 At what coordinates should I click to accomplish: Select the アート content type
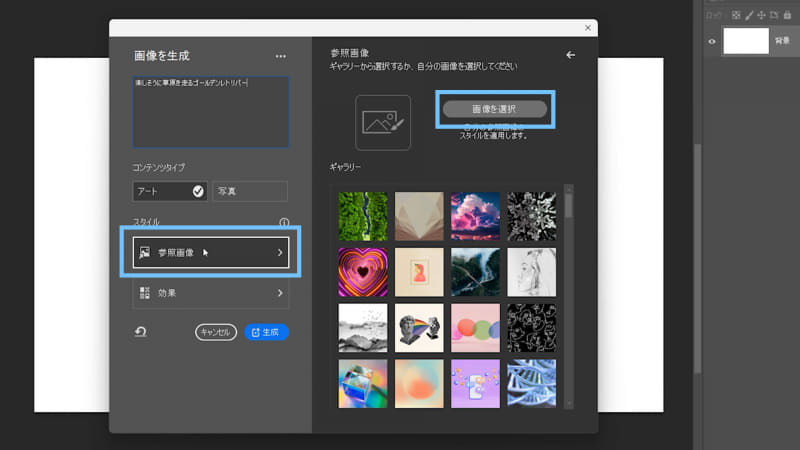(x=170, y=191)
